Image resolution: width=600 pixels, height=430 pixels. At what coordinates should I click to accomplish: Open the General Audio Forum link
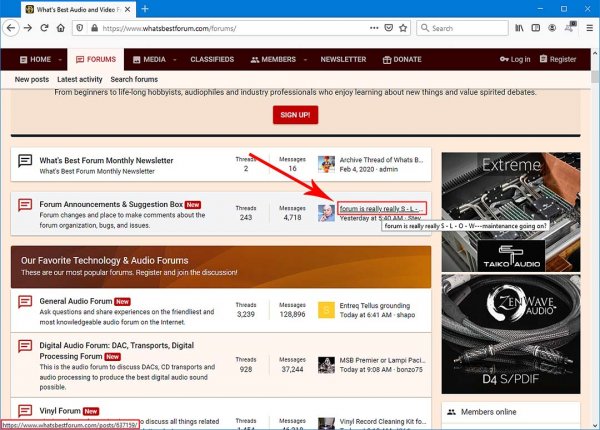76,301
